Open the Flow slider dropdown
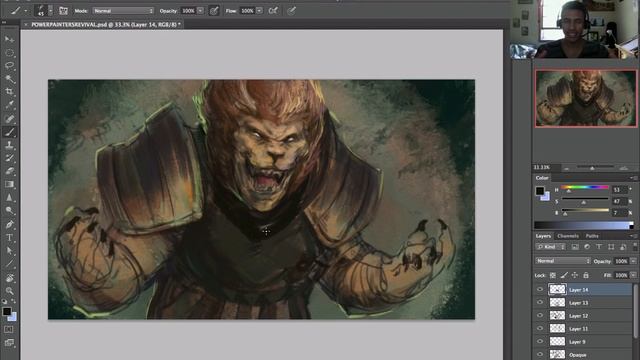This screenshot has width=640, height=360. coord(259,11)
